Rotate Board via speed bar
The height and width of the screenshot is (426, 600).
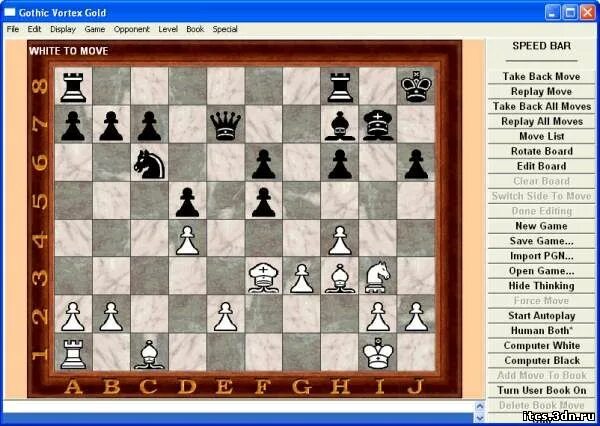pyautogui.click(x=541, y=151)
